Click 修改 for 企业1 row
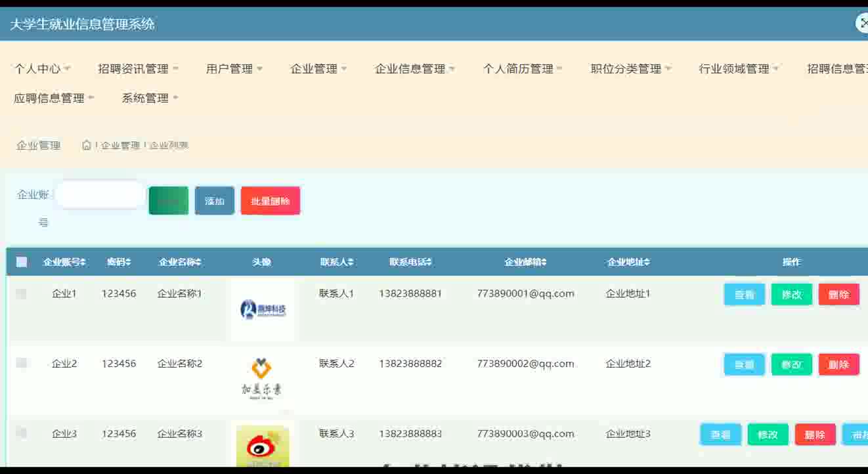The height and width of the screenshot is (474, 868). point(792,295)
